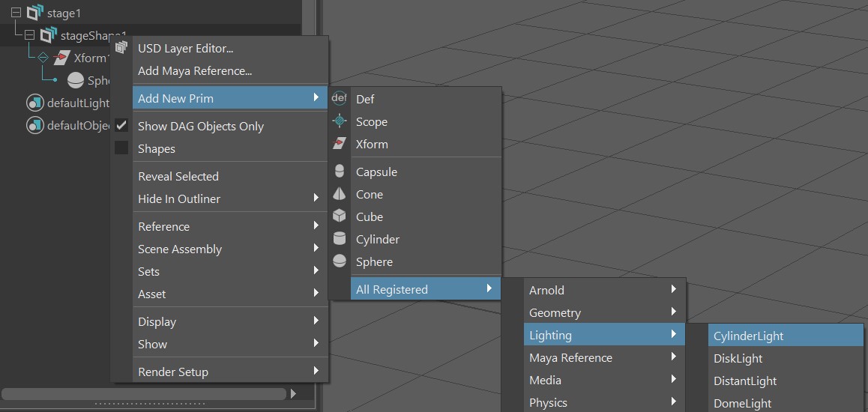This screenshot has width=868, height=412.
Task: Collapse the stage1 tree node
Action: (15, 13)
